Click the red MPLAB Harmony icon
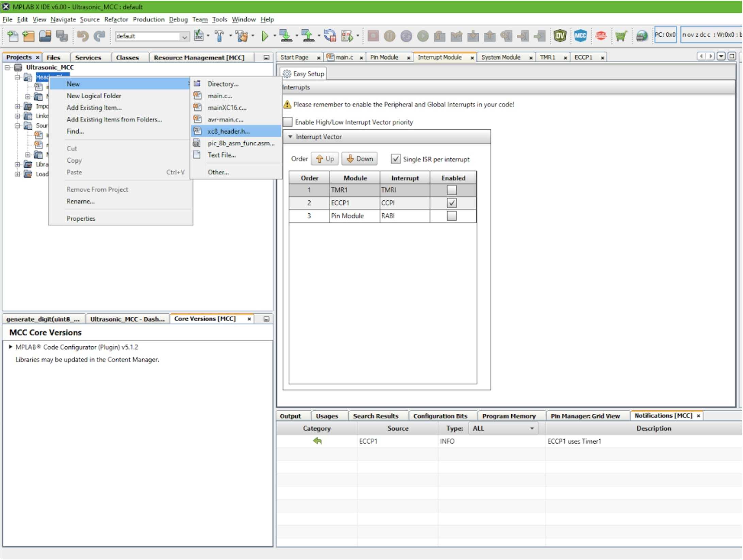This screenshot has width=743, height=560. pos(601,35)
